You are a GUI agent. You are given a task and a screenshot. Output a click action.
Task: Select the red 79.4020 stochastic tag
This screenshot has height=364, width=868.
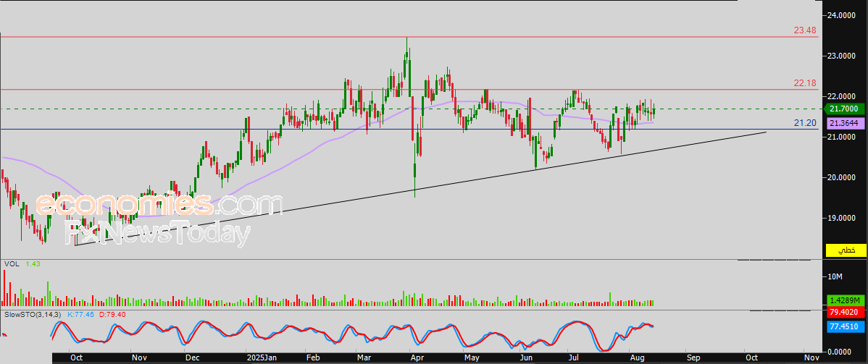846,313
